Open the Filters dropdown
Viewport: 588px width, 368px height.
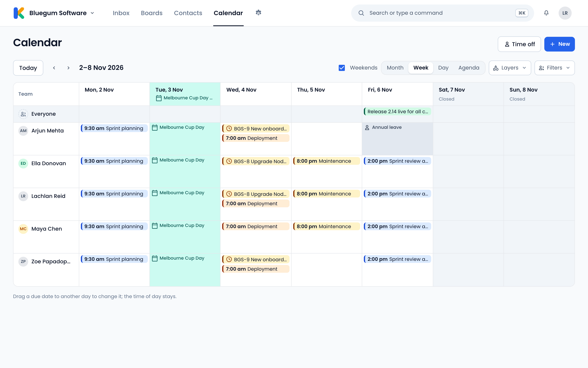(x=555, y=68)
